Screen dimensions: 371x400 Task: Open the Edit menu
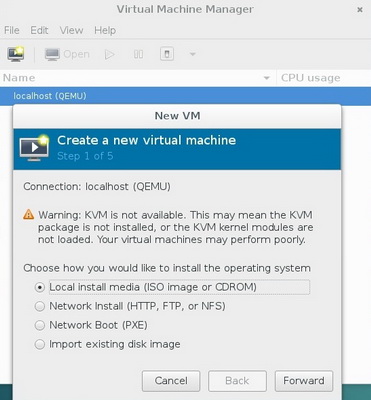pyautogui.click(x=39, y=30)
